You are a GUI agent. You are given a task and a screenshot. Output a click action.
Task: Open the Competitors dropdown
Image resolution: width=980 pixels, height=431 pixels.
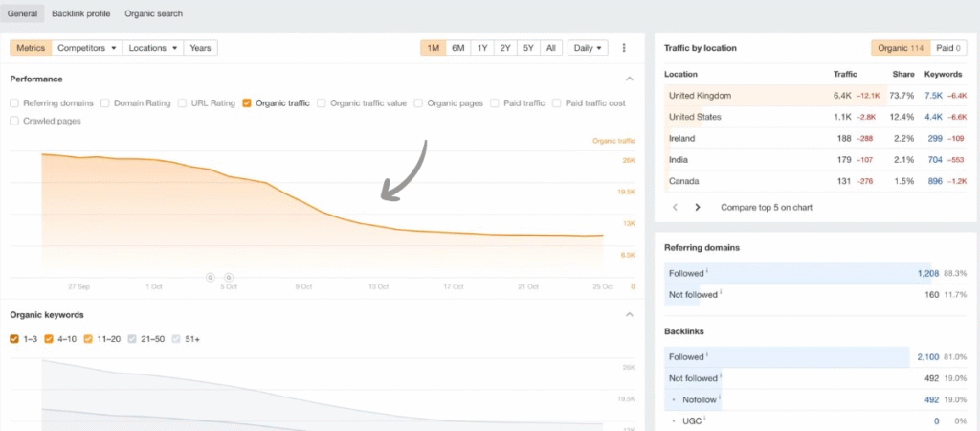point(87,48)
